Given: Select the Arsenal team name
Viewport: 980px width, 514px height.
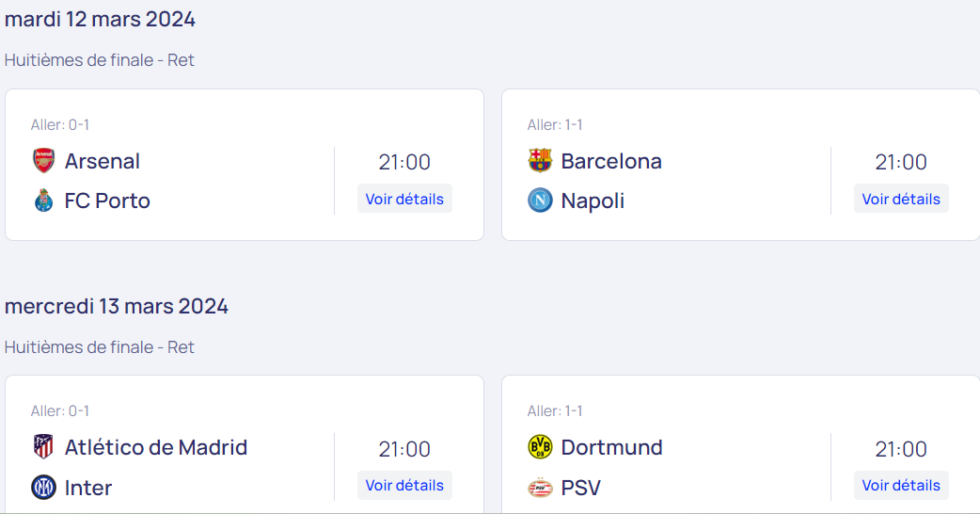Looking at the screenshot, I should pos(103,161).
